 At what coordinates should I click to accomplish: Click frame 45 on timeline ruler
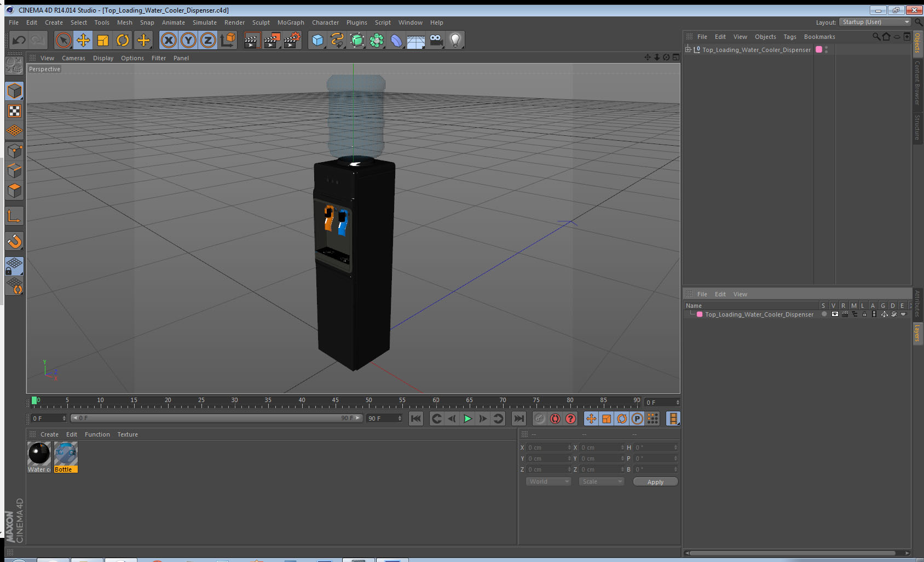[336, 402]
